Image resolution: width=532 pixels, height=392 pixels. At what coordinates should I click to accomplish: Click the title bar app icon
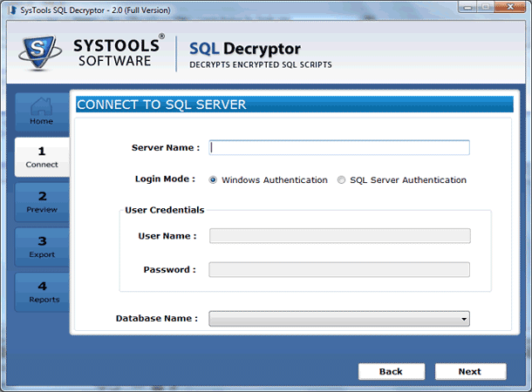click(x=13, y=10)
